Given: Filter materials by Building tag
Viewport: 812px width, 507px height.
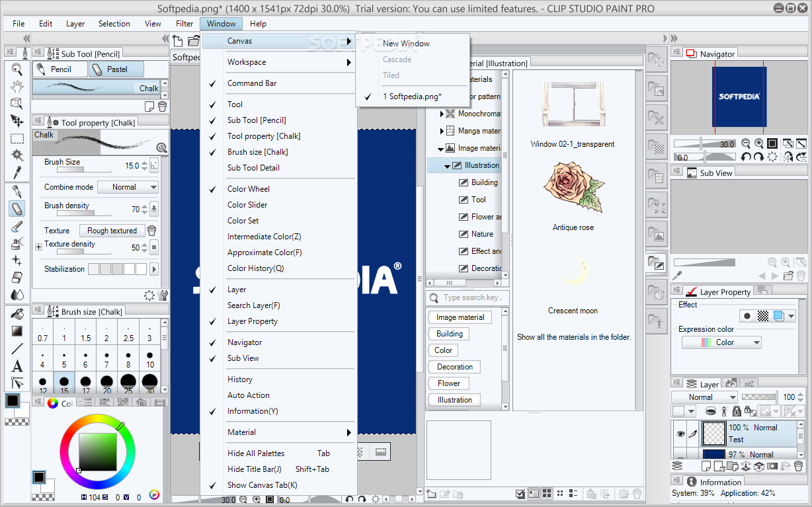Looking at the screenshot, I should 450,334.
